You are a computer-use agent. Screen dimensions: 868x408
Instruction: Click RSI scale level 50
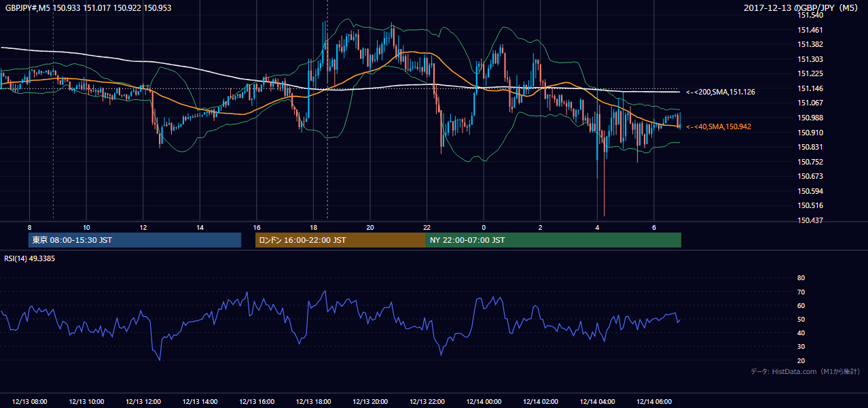point(801,319)
